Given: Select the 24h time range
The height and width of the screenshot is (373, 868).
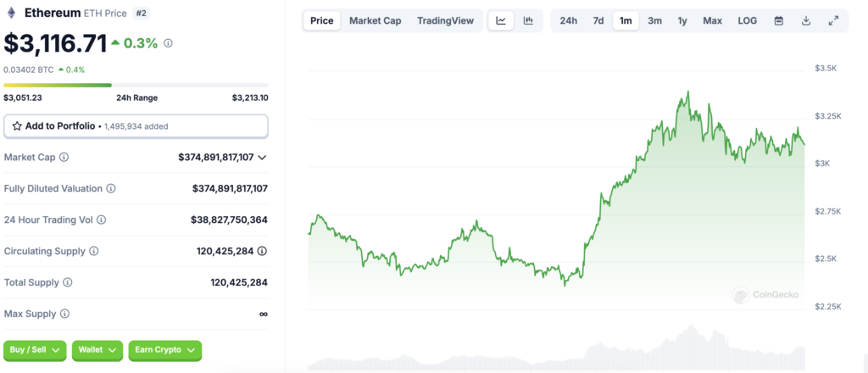Looking at the screenshot, I should pos(569,20).
